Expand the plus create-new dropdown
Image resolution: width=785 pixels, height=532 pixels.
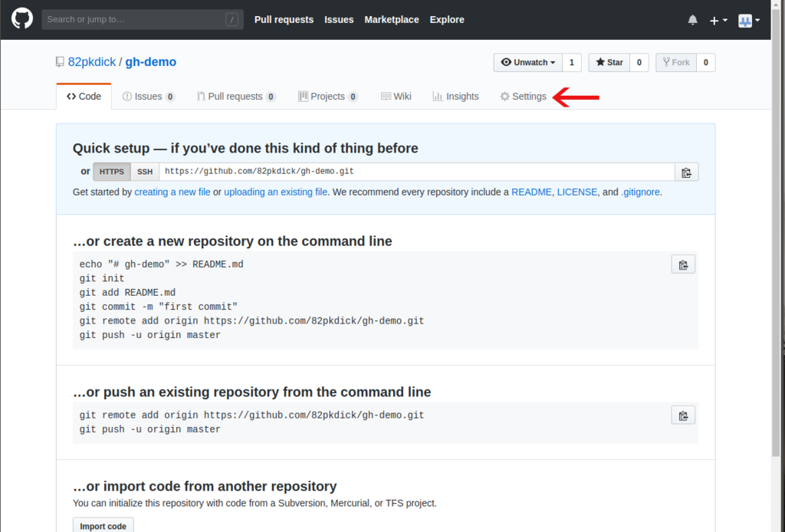[x=718, y=21]
